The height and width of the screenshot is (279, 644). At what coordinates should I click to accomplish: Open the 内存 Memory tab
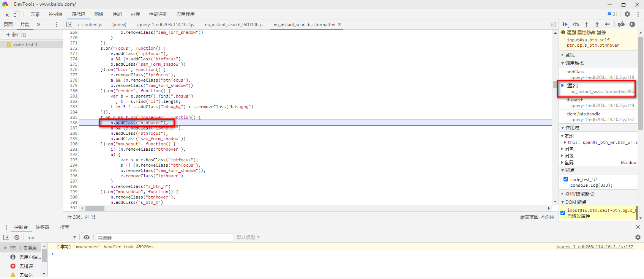point(135,14)
